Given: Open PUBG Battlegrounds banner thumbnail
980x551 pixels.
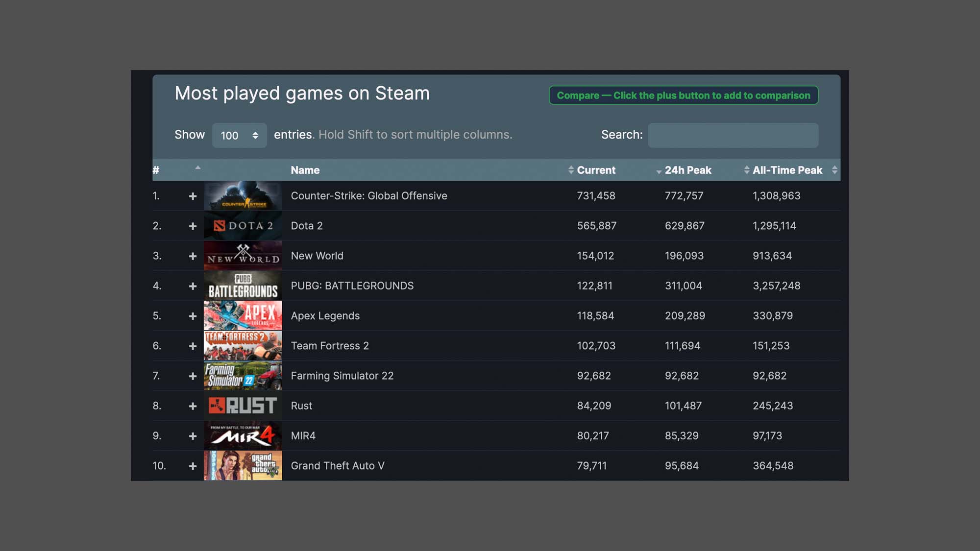Looking at the screenshot, I should pyautogui.click(x=243, y=286).
